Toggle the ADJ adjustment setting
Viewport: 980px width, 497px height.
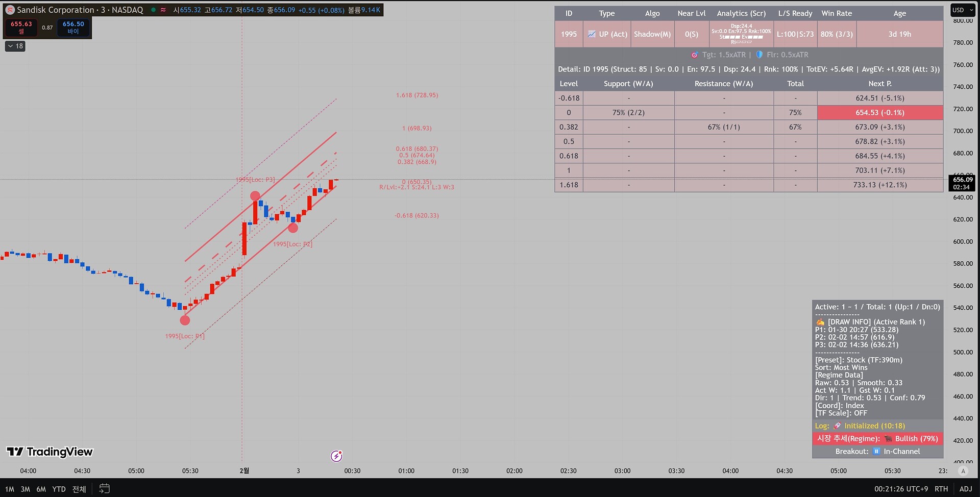(x=966, y=489)
